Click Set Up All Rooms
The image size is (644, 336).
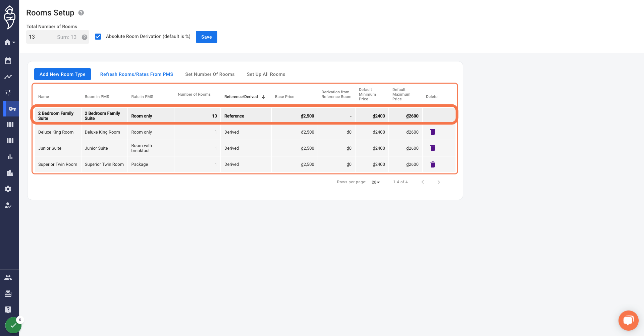coord(266,74)
